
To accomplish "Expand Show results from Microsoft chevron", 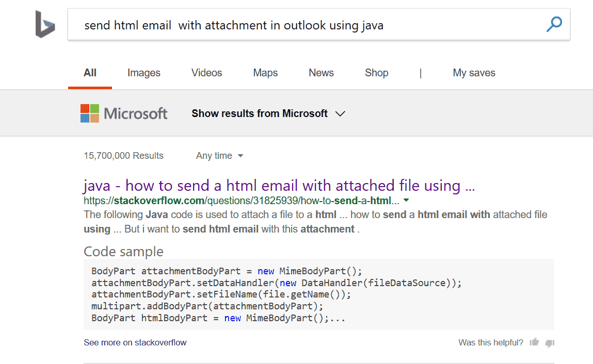I will coord(341,114).
